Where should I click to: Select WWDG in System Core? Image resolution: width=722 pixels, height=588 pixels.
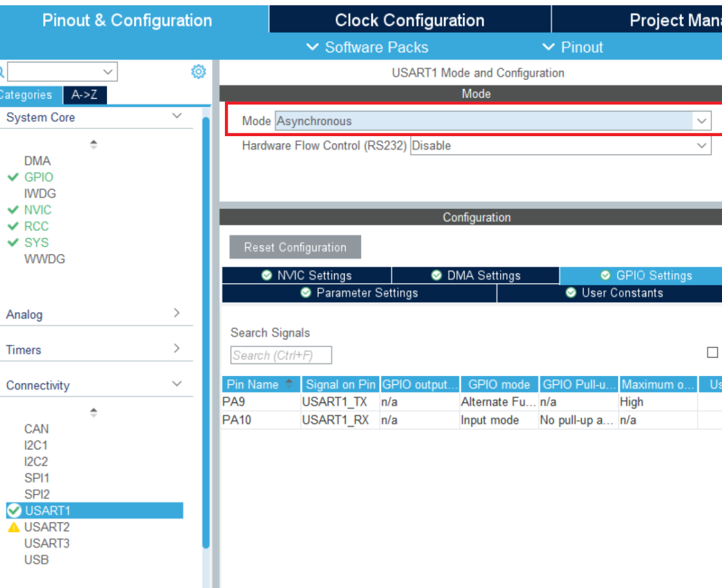(x=45, y=259)
